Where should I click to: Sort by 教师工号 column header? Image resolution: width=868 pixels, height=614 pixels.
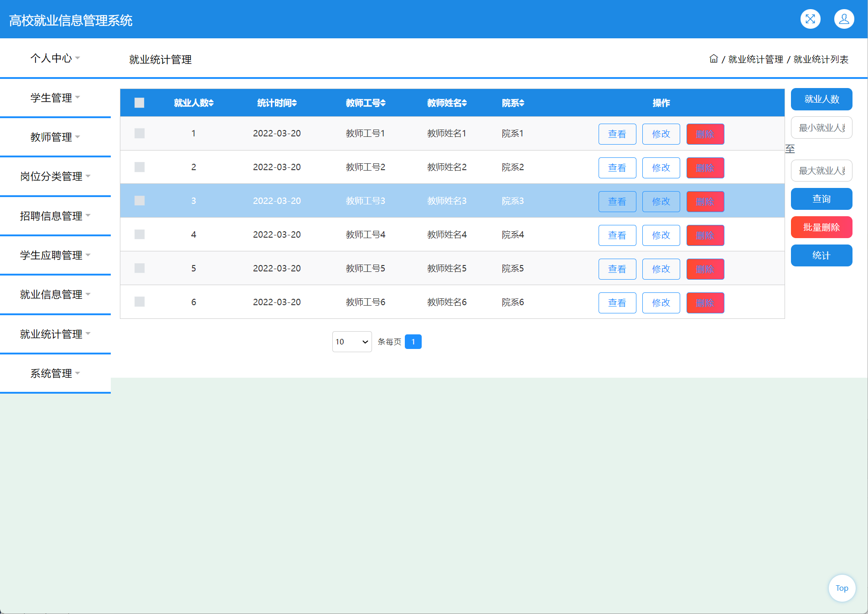click(x=366, y=103)
